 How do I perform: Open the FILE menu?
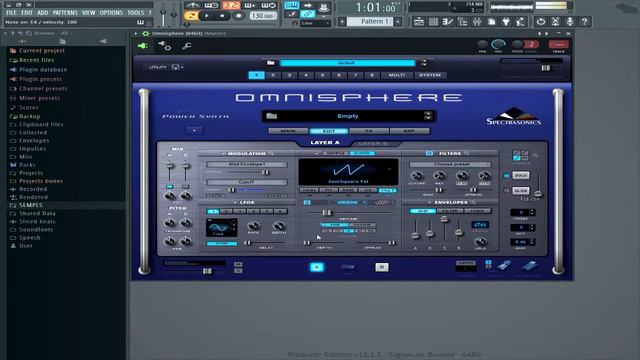(x=11, y=13)
